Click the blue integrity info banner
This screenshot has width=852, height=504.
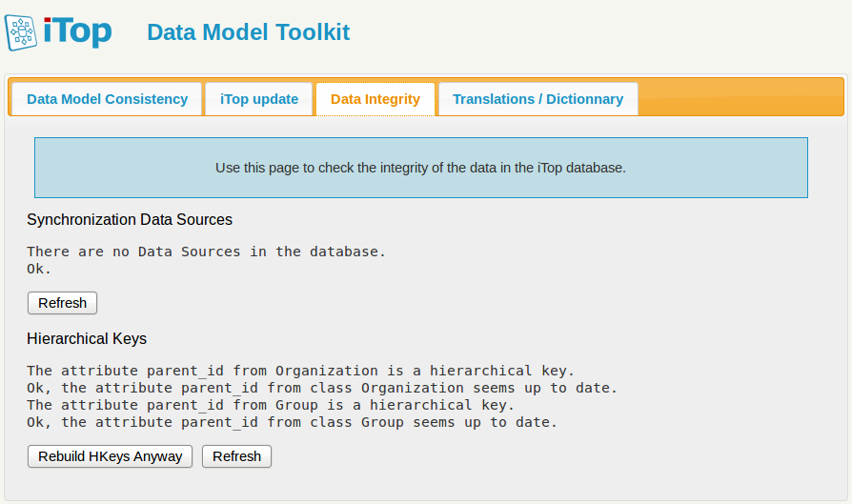coord(420,168)
